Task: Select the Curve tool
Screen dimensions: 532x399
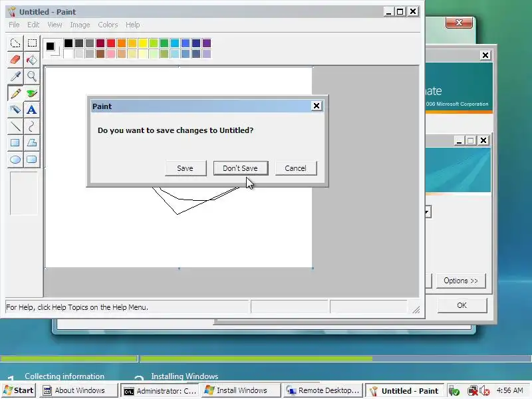Action: point(32,126)
